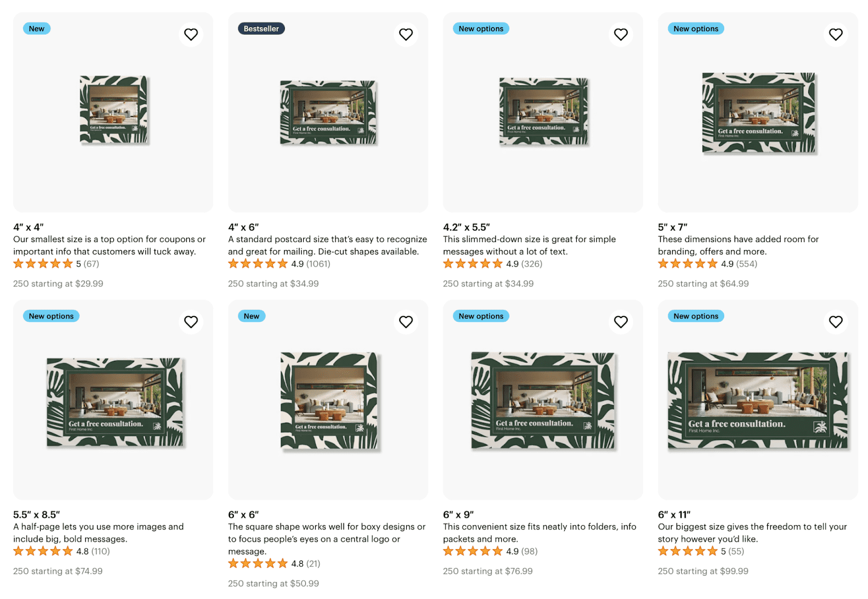This screenshot has height=599, width=868.
Task: Favorite the 5.5" x 8.5" half-page size
Action: click(191, 322)
